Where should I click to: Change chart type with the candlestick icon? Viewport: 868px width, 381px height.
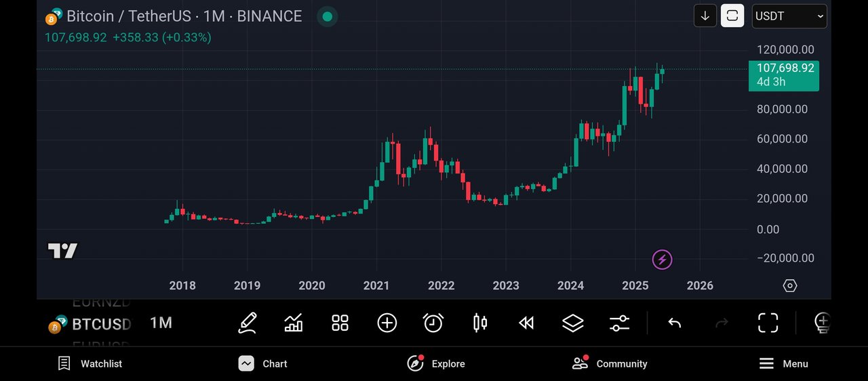[x=479, y=323]
